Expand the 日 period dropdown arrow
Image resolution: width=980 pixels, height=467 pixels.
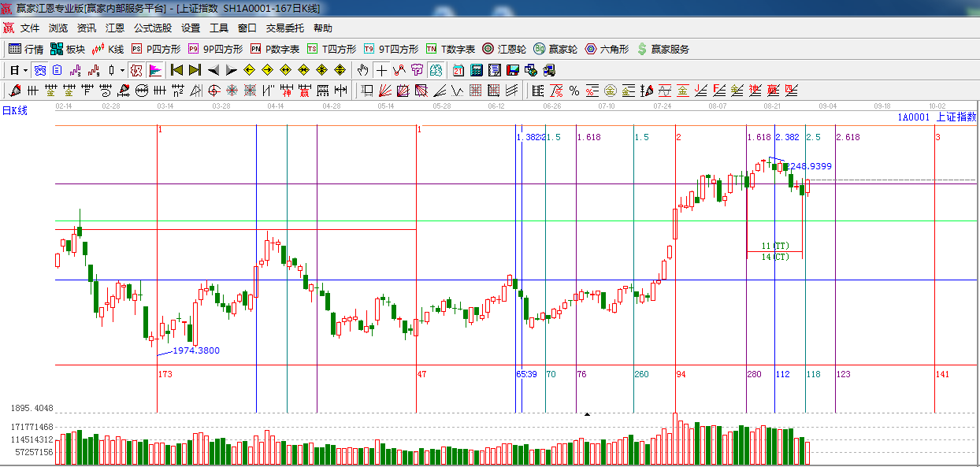point(25,70)
